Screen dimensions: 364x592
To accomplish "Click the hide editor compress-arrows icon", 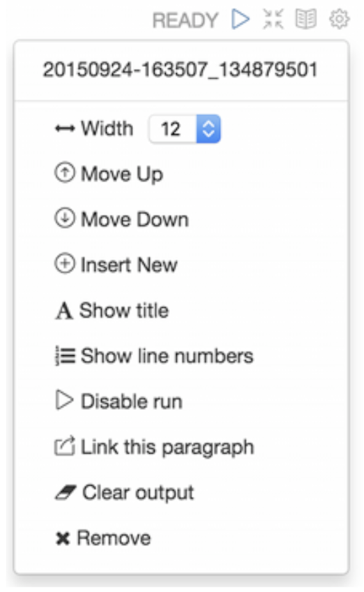I will tap(273, 20).
